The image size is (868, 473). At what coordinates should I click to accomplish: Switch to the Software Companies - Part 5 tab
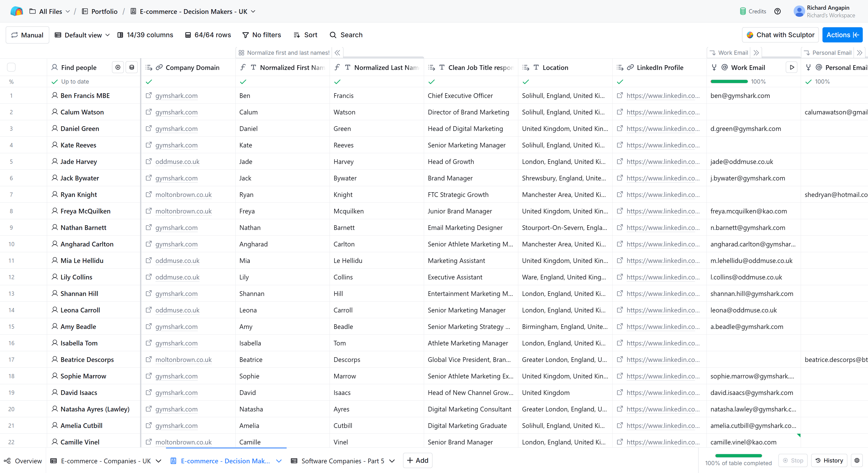(342, 461)
